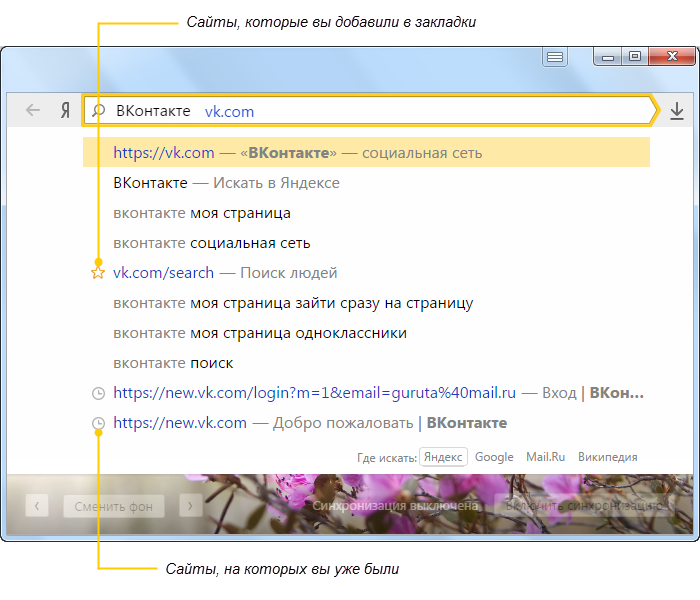The image size is (700, 600).
Task: Click the back arrow navigation button
Action: point(33,110)
